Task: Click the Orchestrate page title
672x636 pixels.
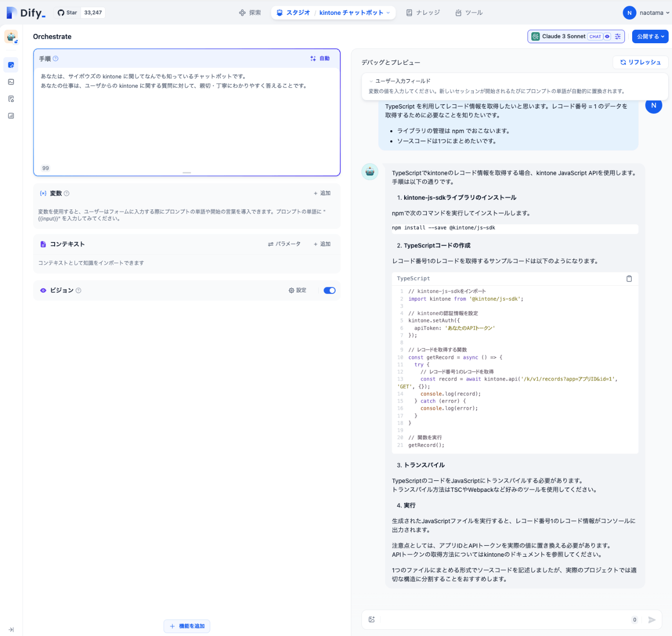Action: coord(52,37)
